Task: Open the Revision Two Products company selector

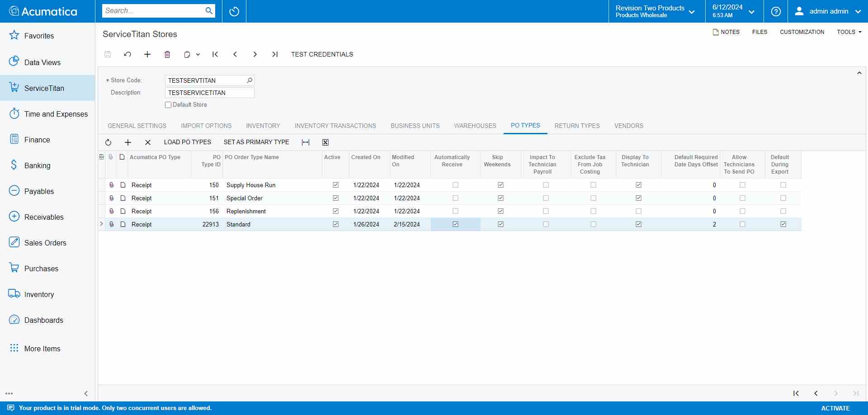Action: [656, 11]
